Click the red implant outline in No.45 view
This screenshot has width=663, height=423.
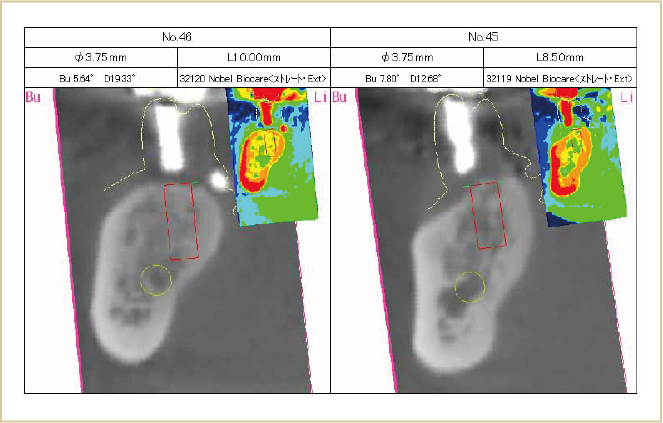point(487,215)
